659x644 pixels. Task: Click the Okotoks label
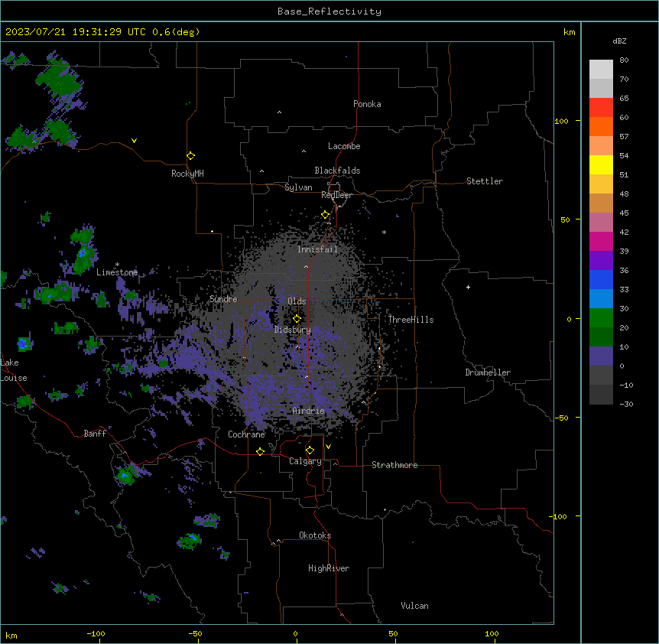[315, 535]
